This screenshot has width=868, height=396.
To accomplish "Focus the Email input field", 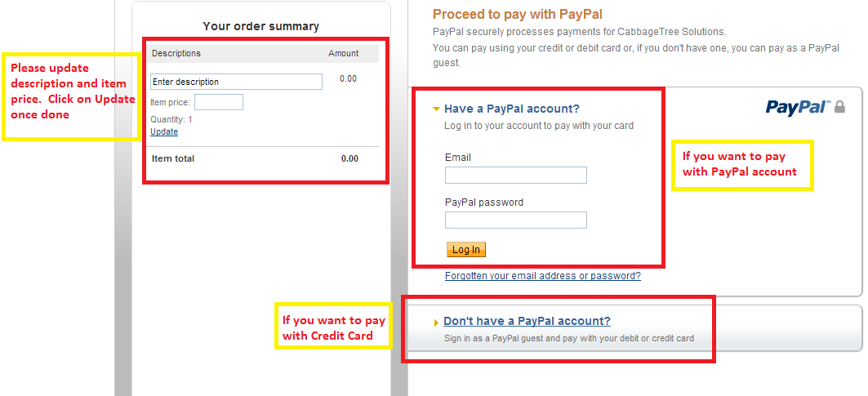I will [516, 175].
